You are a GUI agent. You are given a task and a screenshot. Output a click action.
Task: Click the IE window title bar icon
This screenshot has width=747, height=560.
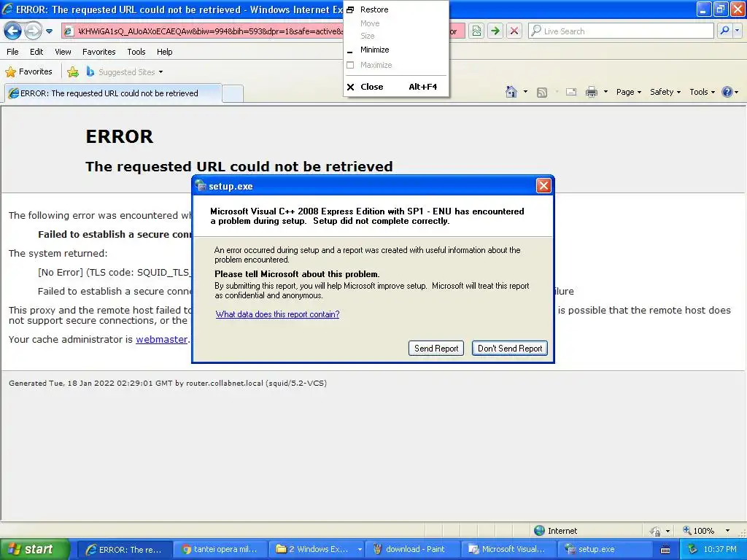[x=7, y=9]
